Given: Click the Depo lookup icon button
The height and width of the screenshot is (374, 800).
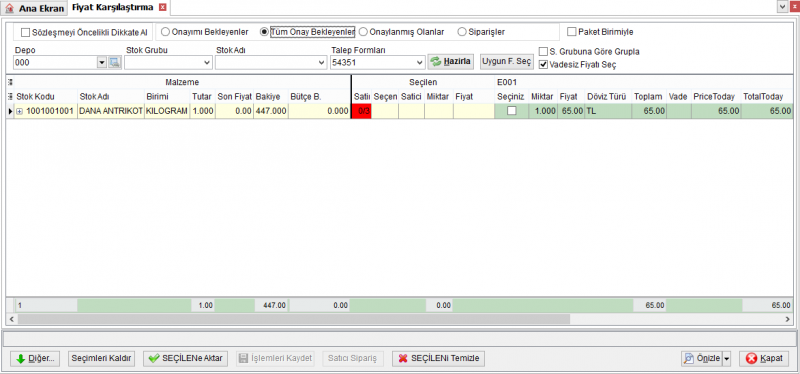Looking at the screenshot, I should [x=114, y=63].
